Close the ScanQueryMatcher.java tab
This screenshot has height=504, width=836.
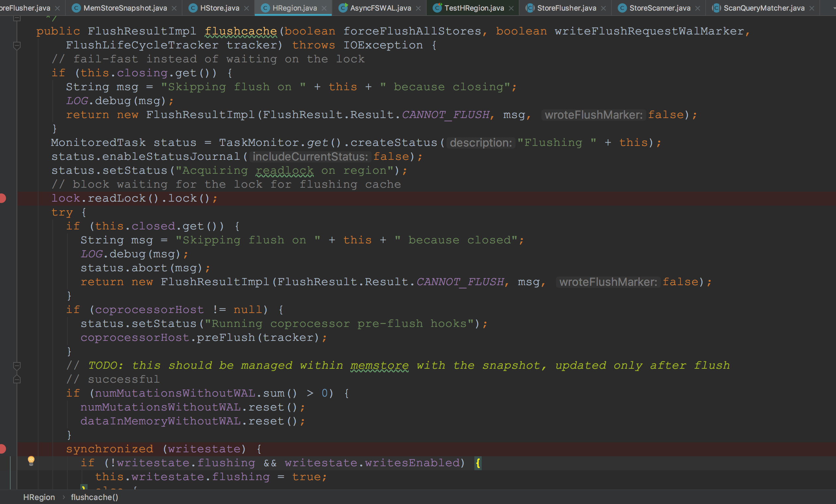coord(811,8)
